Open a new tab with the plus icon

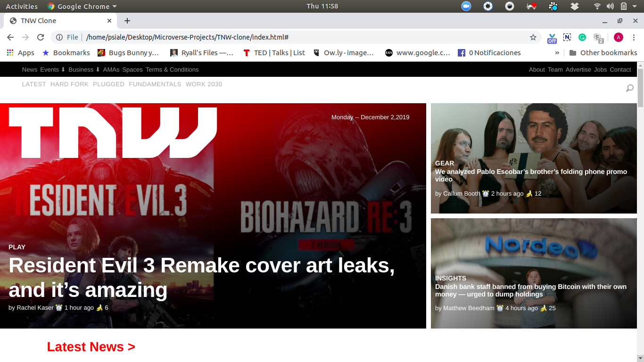tap(127, 21)
